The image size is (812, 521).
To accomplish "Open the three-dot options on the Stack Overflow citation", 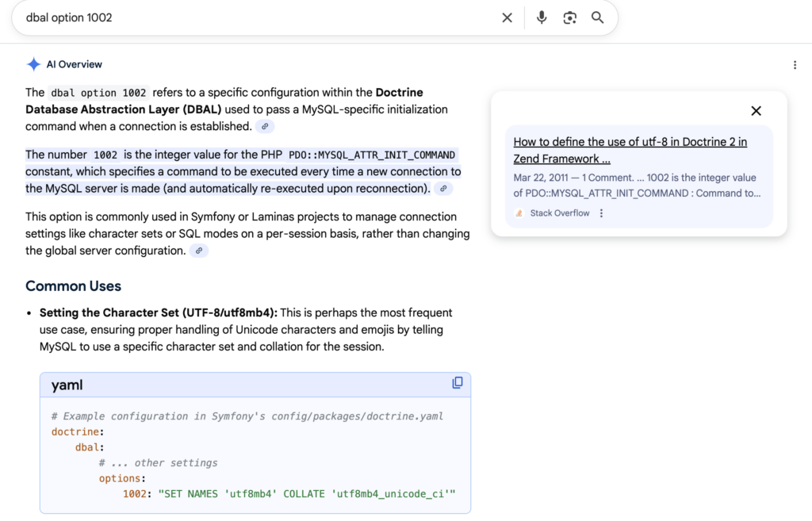I will click(600, 213).
